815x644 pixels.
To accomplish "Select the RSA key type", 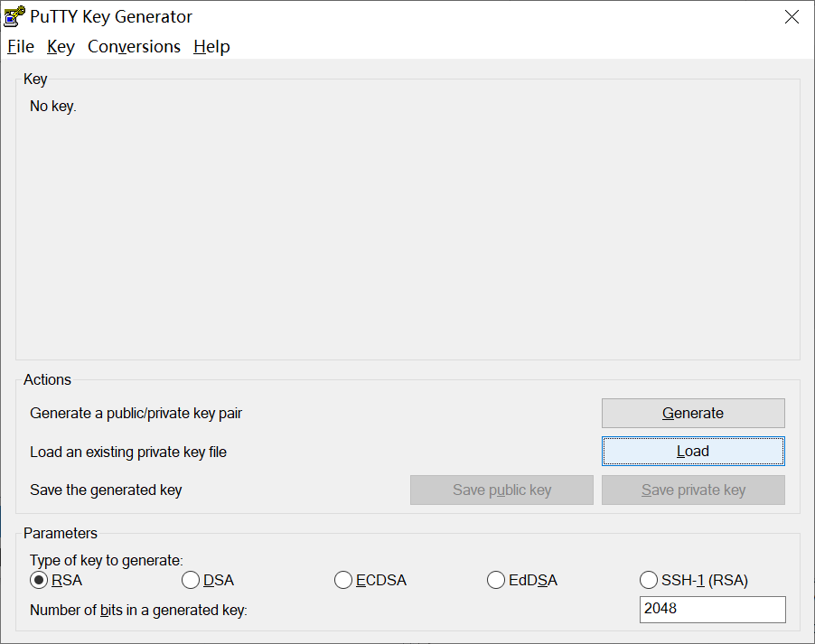I will point(39,580).
